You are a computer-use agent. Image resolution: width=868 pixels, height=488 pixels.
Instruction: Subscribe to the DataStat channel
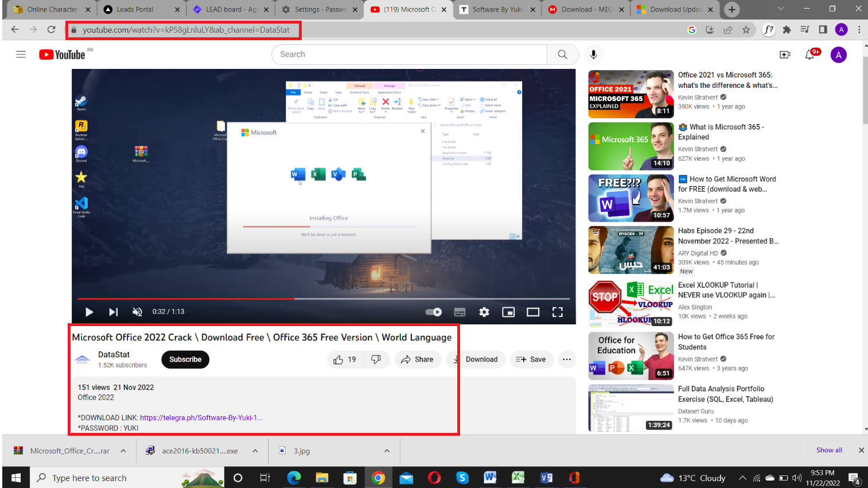(x=185, y=359)
